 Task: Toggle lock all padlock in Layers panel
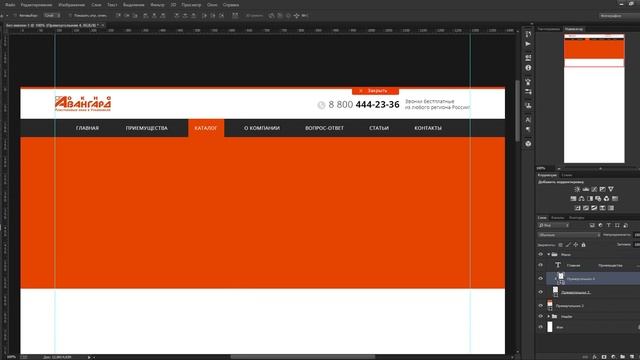coord(583,245)
